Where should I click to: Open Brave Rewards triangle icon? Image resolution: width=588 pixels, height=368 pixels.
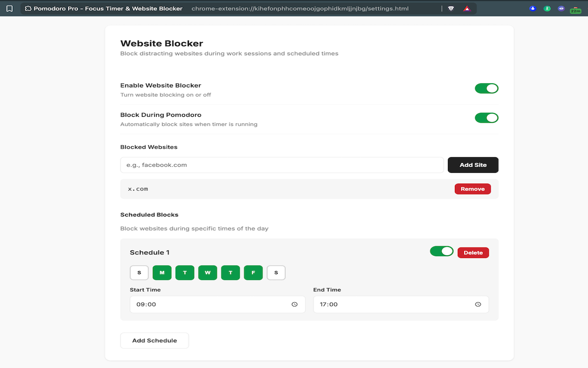(x=466, y=8)
